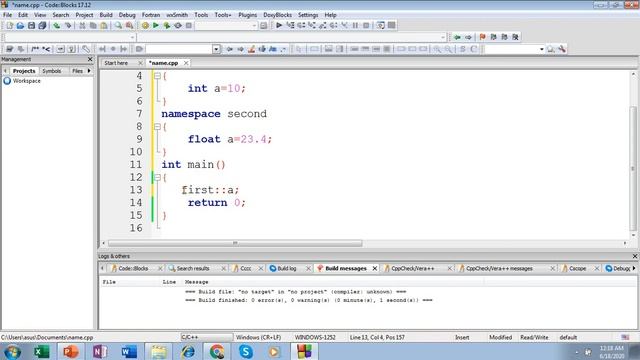Viewport: 640px width, 360px height.
Task: Open the Build log tab
Action: tap(287, 268)
